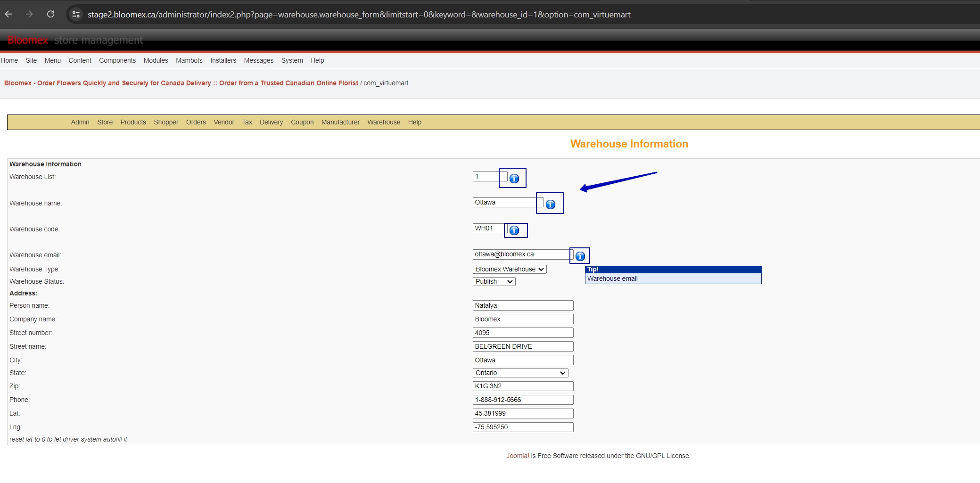Click the 'reset lat to 0' note text

pyautogui.click(x=68, y=439)
